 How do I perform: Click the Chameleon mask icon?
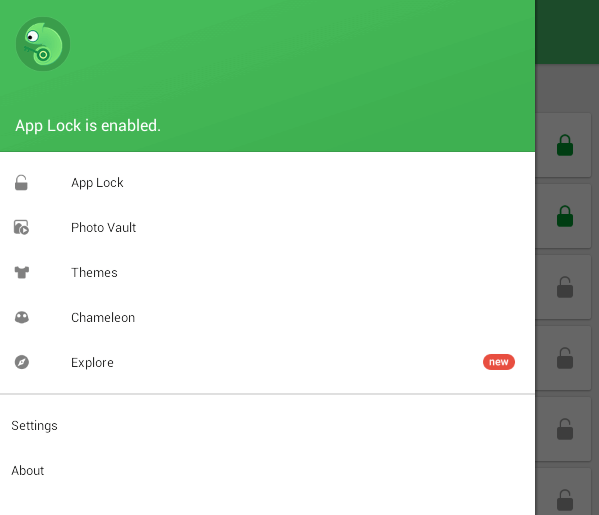(22, 317)
